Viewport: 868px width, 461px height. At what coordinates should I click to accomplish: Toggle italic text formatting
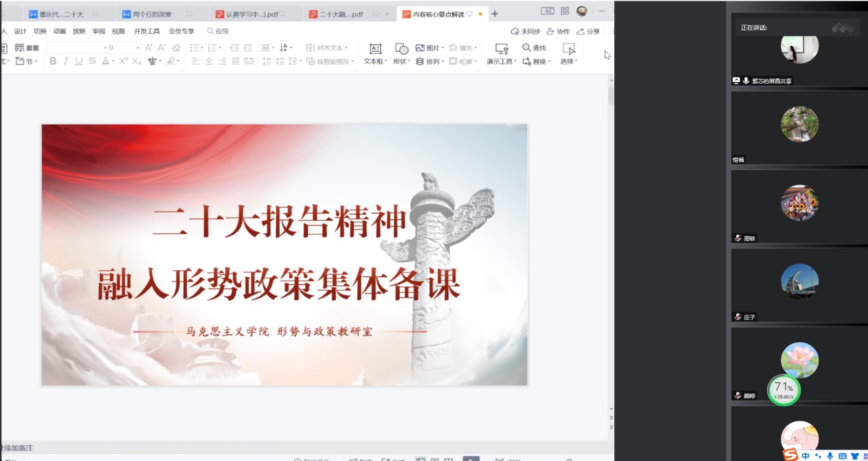click(66, 61)
